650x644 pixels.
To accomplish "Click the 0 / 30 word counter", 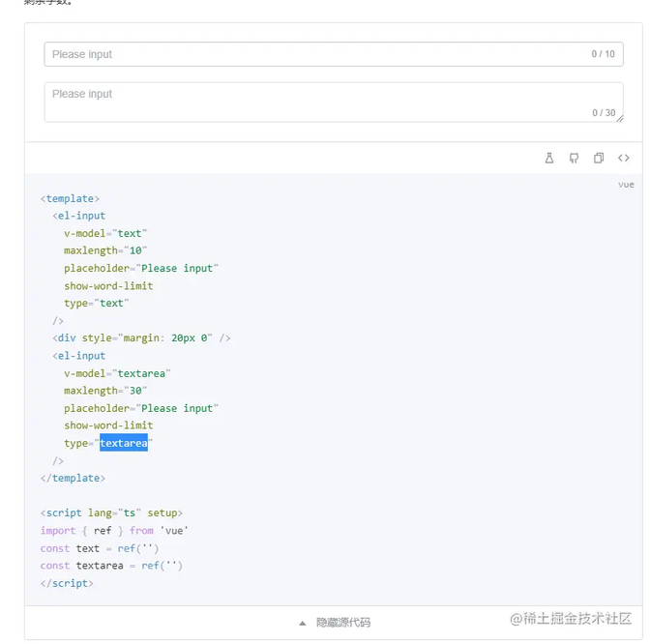I will (x=604, y=113).
